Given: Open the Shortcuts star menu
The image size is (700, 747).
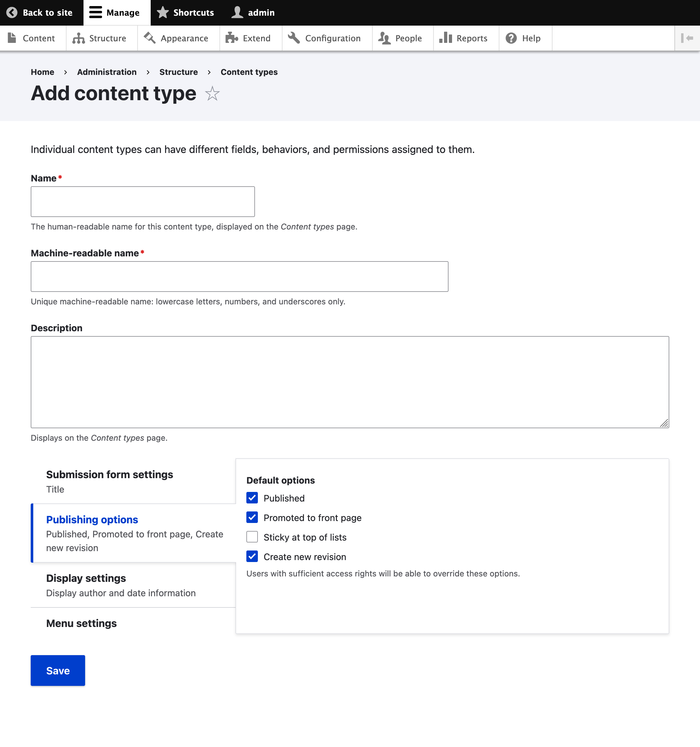Looking at the screenshot, I should (x=185, y=13).
